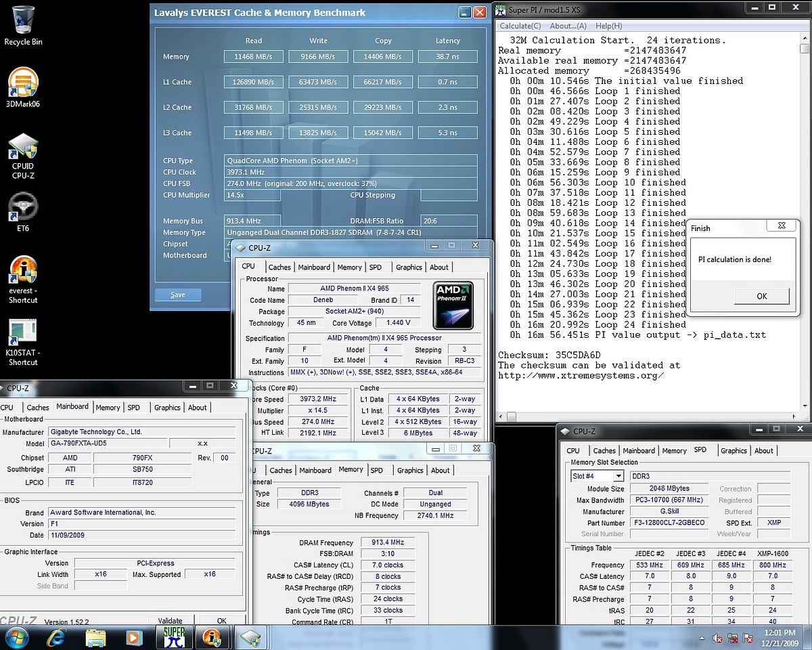
Task: Click Validate button in CPU-Z window
Action: coord(170,620)
